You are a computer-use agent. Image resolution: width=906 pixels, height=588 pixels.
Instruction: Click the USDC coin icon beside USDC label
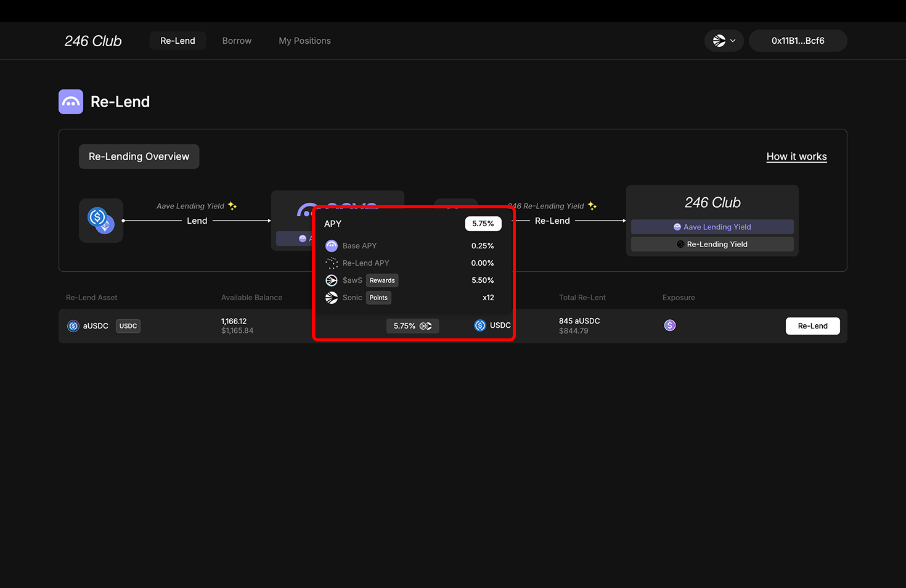(480, 325)
